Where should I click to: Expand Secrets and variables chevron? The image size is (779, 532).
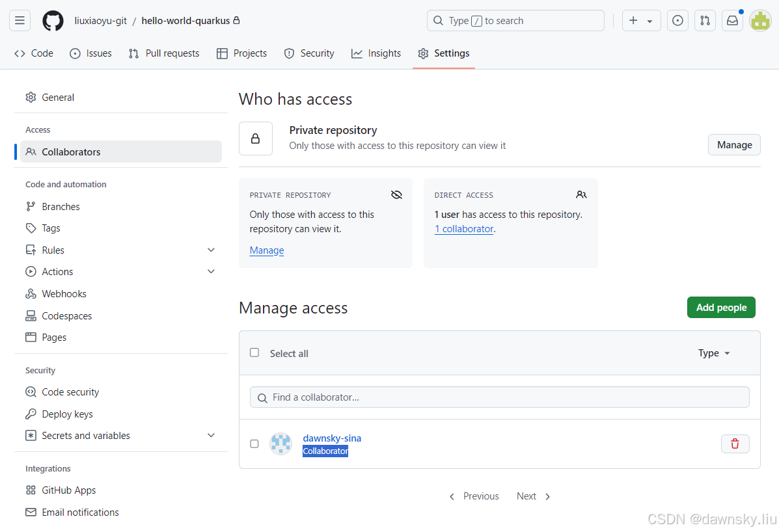pos(211,435)
